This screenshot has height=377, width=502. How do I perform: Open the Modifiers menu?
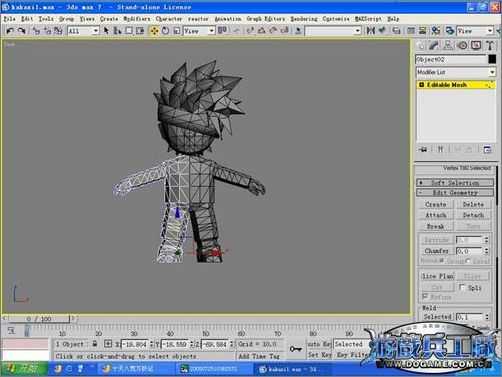point(137,19)
